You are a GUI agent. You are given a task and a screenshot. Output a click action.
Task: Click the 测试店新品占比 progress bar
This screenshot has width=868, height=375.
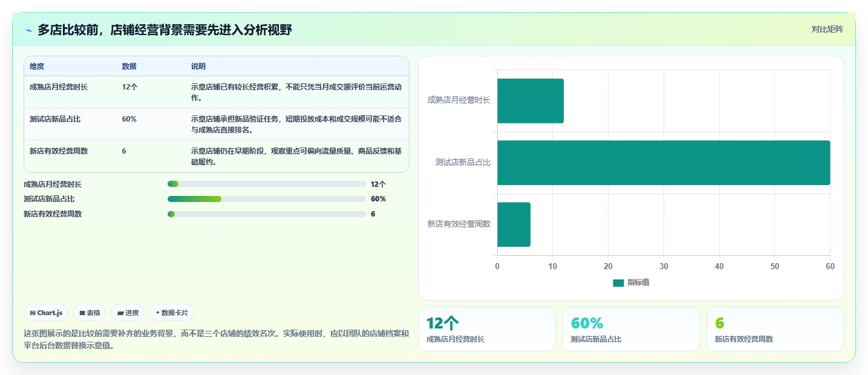coord(267,199)
